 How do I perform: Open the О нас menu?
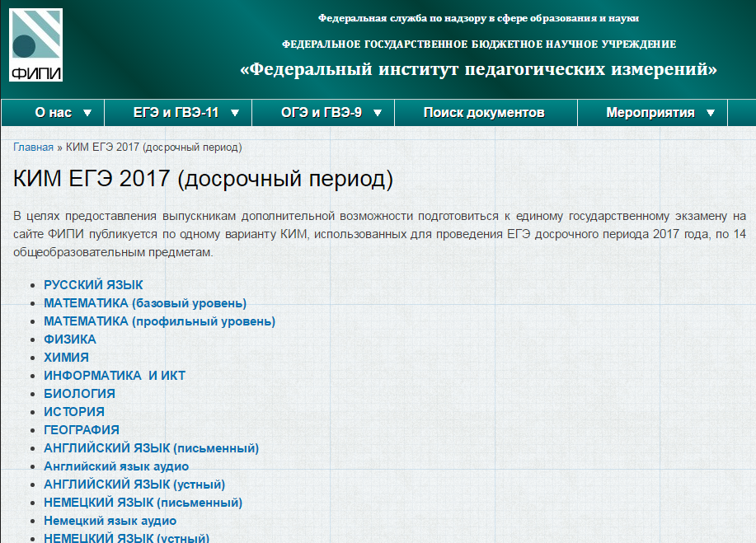tap(53, 113)
